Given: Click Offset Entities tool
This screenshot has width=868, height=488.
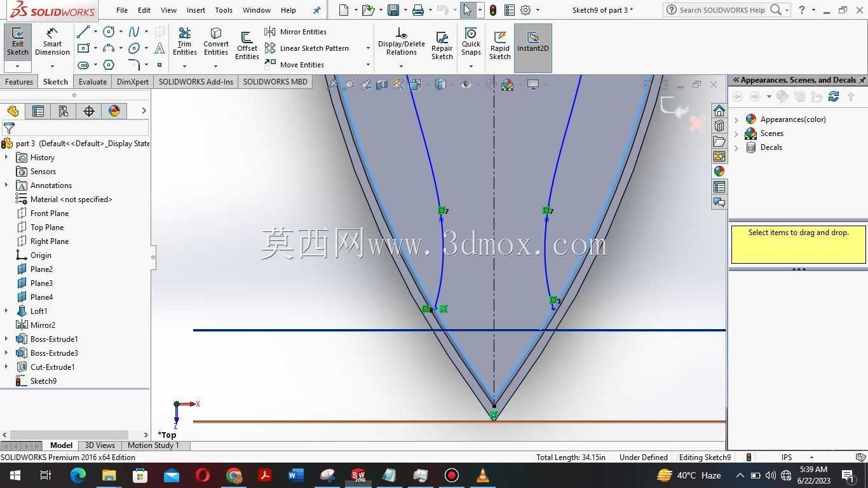Looking at the screenshot, I should [x=247, y=44].
